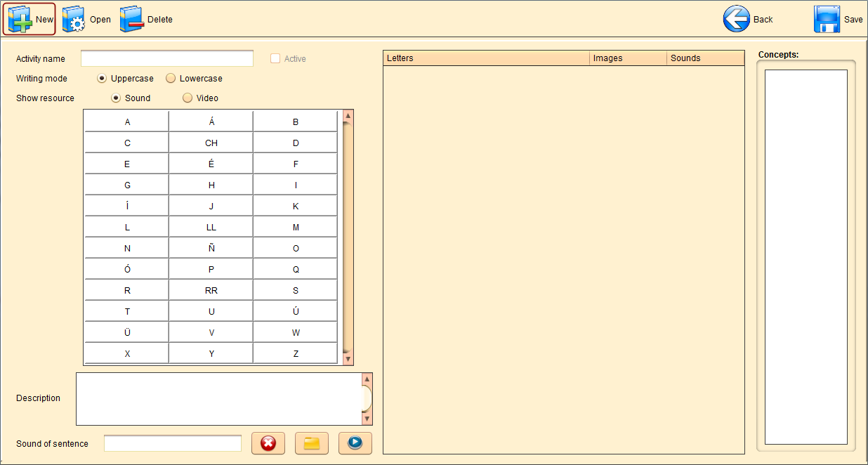Click the letter grid scroll down arrow
The height and width of the screenshot is (465, 868).
(348, 359)
